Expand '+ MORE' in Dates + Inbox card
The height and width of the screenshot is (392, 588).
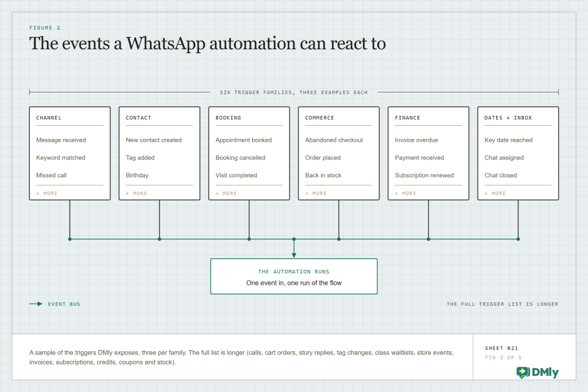click(x=495, y=193)
